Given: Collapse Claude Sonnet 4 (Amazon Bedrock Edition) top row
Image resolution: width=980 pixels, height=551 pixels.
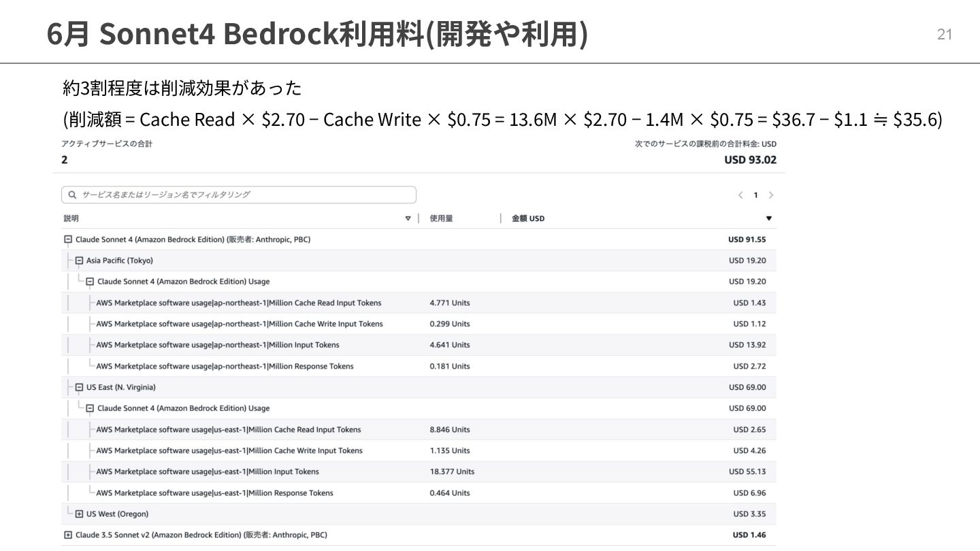Looking at the screenshot, I should (68, 239).
